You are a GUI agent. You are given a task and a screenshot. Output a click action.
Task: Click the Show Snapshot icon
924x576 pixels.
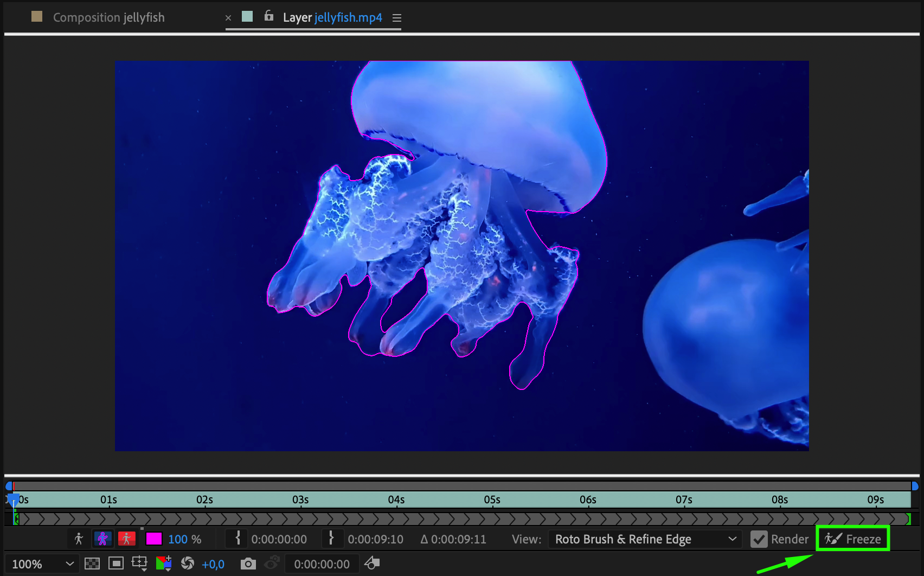pyautogui.click(x=272, y=563)
